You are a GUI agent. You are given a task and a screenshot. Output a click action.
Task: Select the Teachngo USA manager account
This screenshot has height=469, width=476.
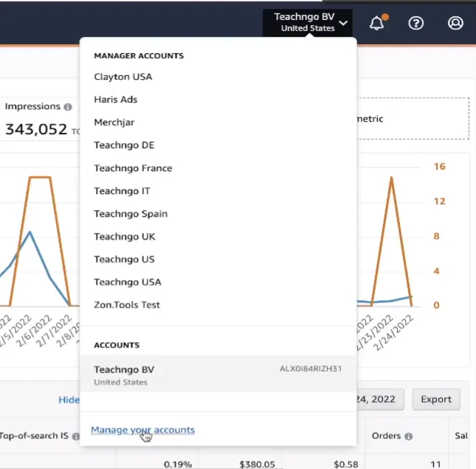coord(128,282)
